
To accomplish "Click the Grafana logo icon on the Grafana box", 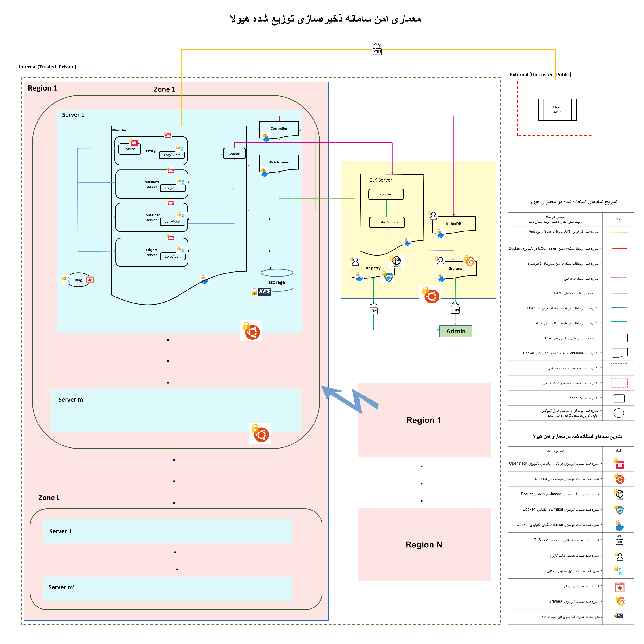I will 469,261.
